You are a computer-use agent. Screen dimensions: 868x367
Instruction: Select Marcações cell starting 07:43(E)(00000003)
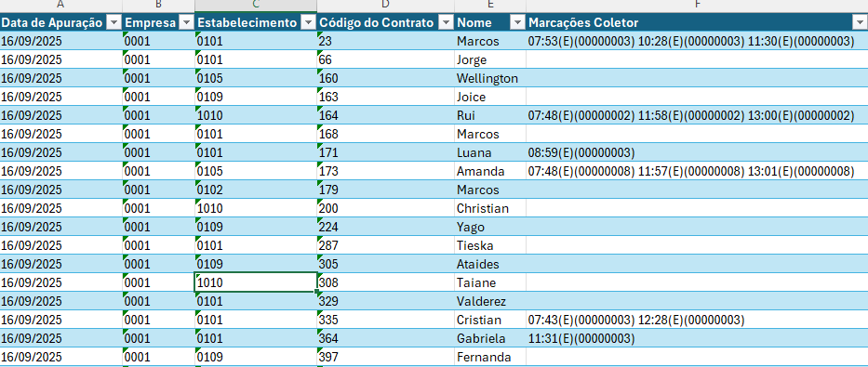click(697, 320)
